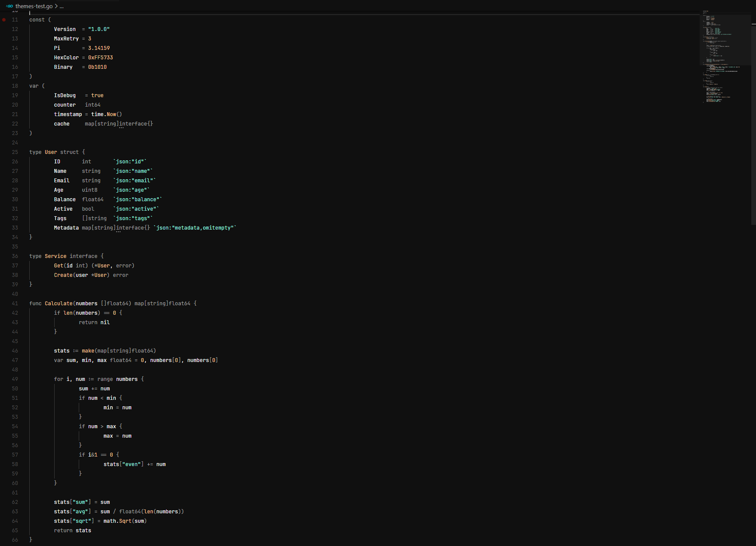Click the range keyword on line 49
The height and width of the screenshot is (546, 756).
pos(105,379)
